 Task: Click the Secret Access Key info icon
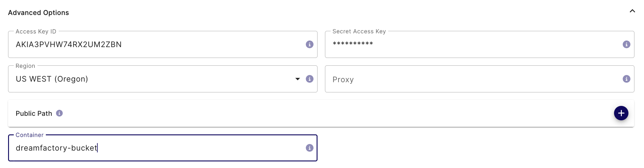pyautogui.click(x=626, y=44)
